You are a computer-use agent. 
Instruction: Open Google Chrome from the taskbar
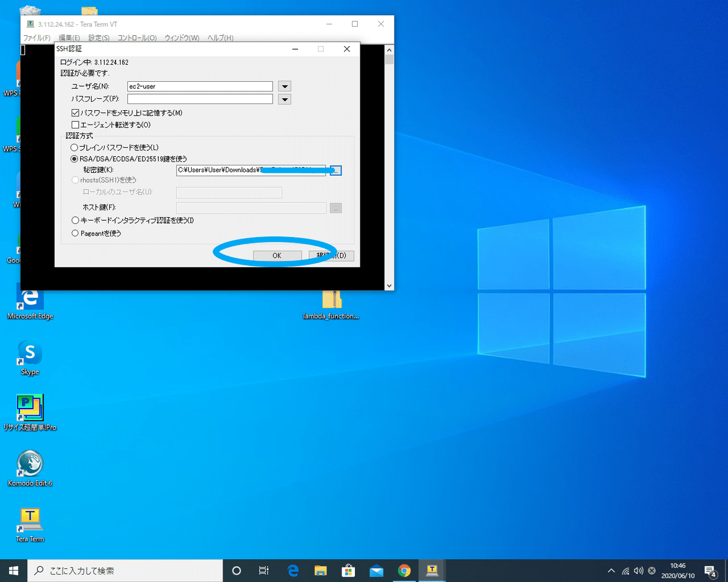404,570
